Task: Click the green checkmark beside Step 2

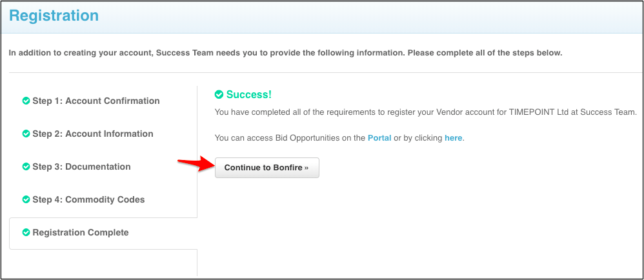Action: pyautogui.click(x=26, y=134)
